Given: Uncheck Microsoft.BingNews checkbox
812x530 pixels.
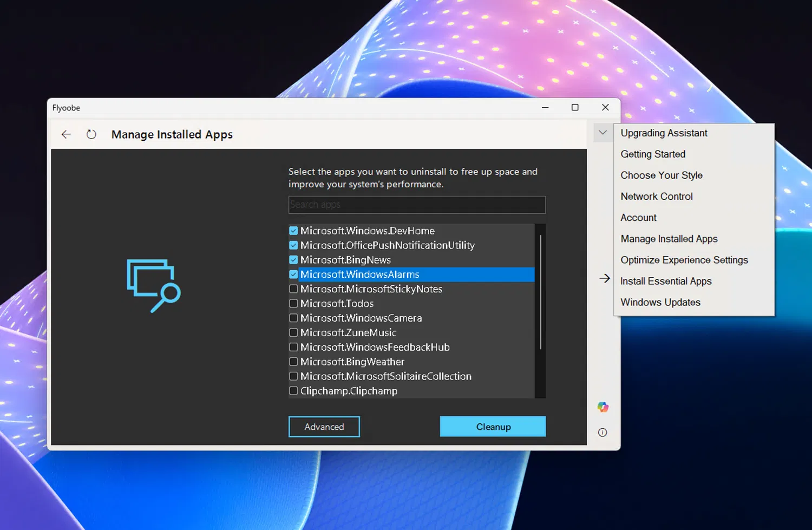Looking at the screenshot, I should tap(293, 260).
